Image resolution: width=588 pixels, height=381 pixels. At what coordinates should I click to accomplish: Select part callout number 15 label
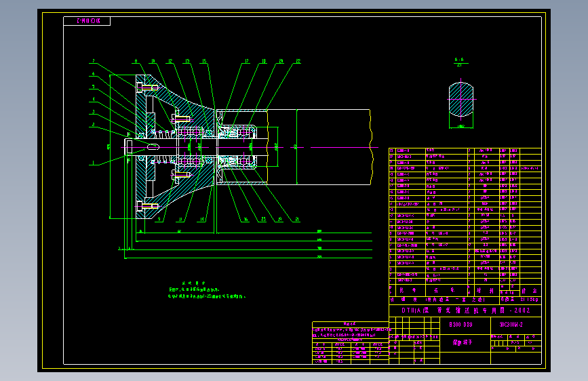[204, 61]
